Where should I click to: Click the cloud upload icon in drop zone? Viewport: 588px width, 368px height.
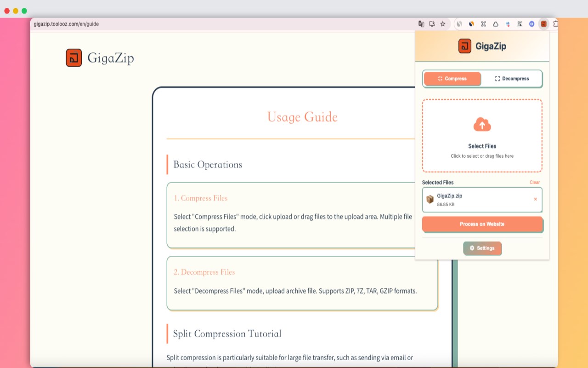point(482,124)
